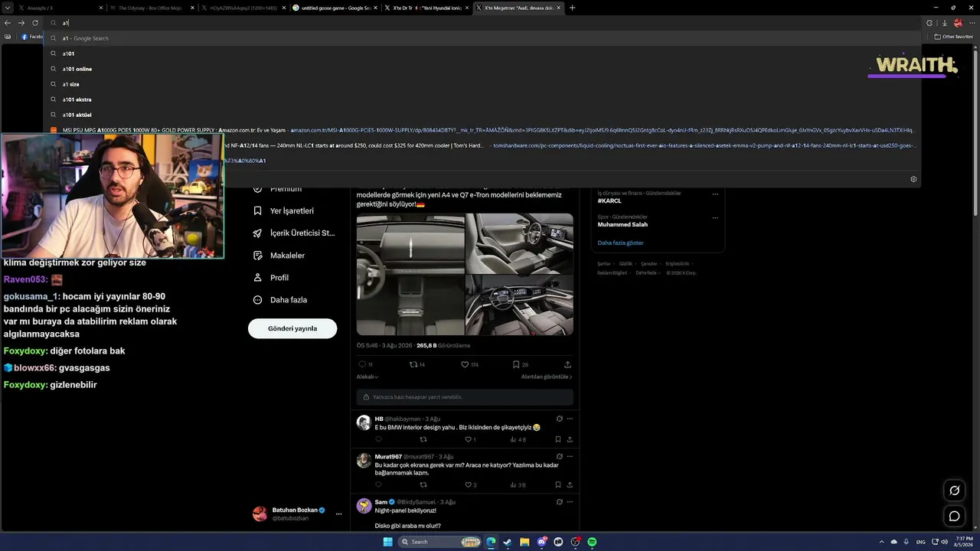The height and width of the screenshot is (551, 980).
Task: Open more options on Sam's reply
Action: click(x=570, y=502)
